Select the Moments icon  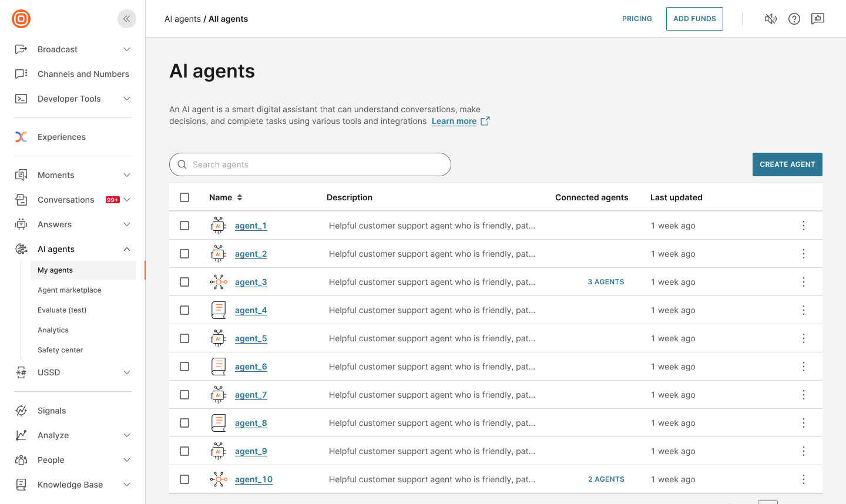[21, 174]
